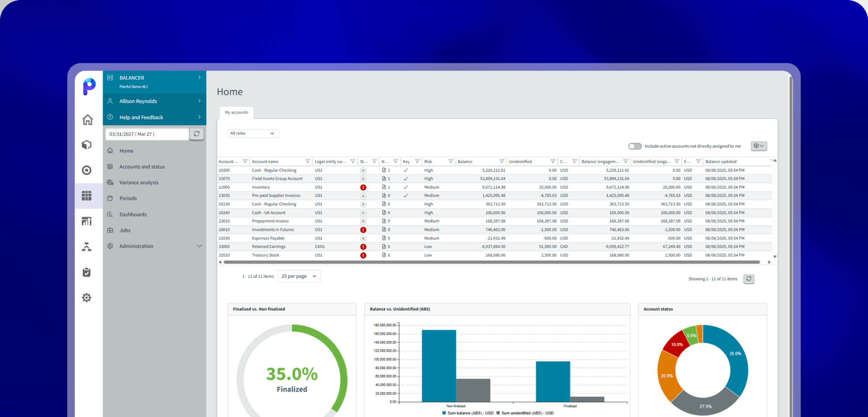Click the date field showing 03/31/2027
The height and width of the screenshot is (417, 868).
pos(147,134)
